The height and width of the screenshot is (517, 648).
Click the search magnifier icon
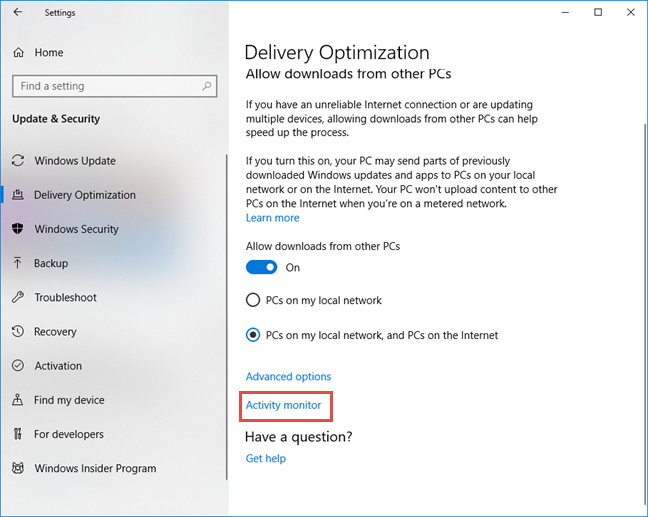(x=207, y=86)
